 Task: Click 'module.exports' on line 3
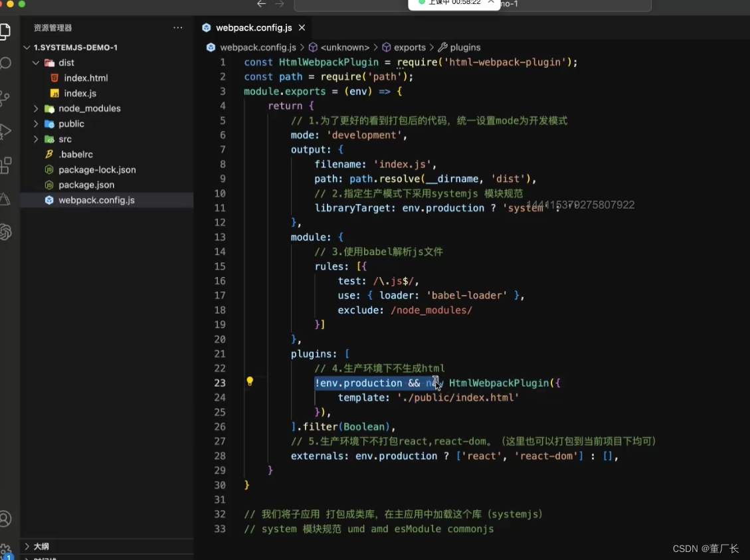(284, 92)
